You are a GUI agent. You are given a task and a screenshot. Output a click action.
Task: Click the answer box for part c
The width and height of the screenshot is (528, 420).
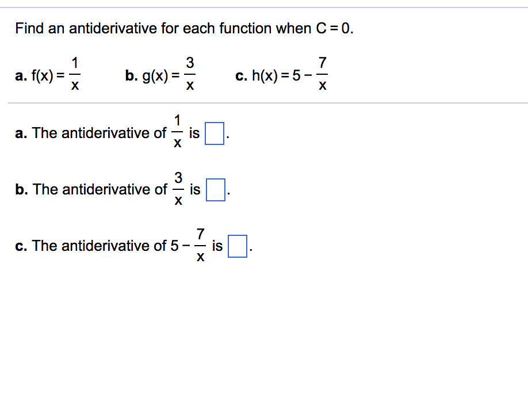pyautogui.click(x=237, y=246)
